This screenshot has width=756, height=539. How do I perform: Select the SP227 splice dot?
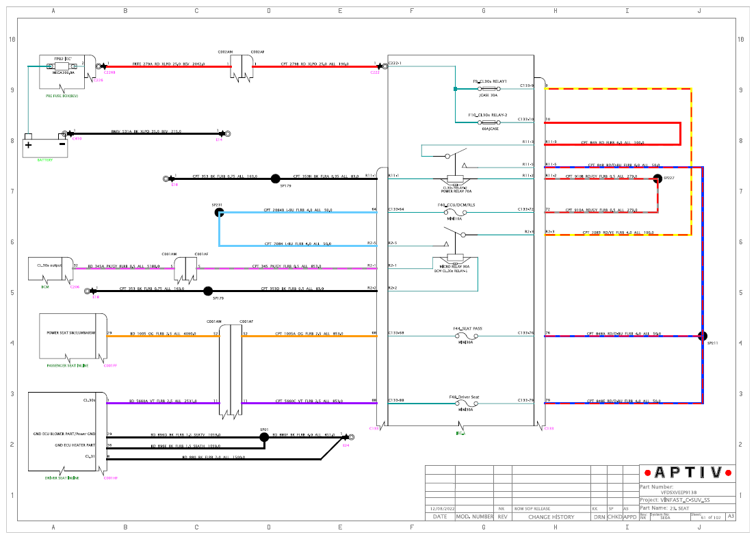pyautogui.click(x=657, y=179)
